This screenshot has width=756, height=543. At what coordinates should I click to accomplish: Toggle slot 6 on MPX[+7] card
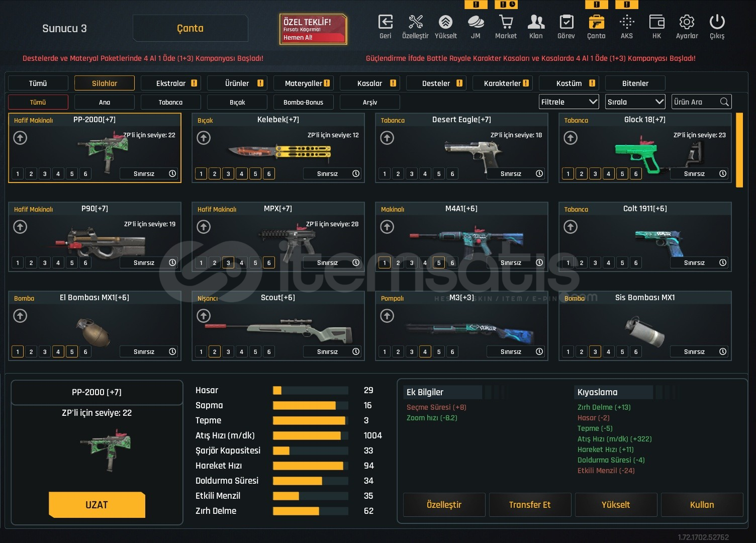269,263
